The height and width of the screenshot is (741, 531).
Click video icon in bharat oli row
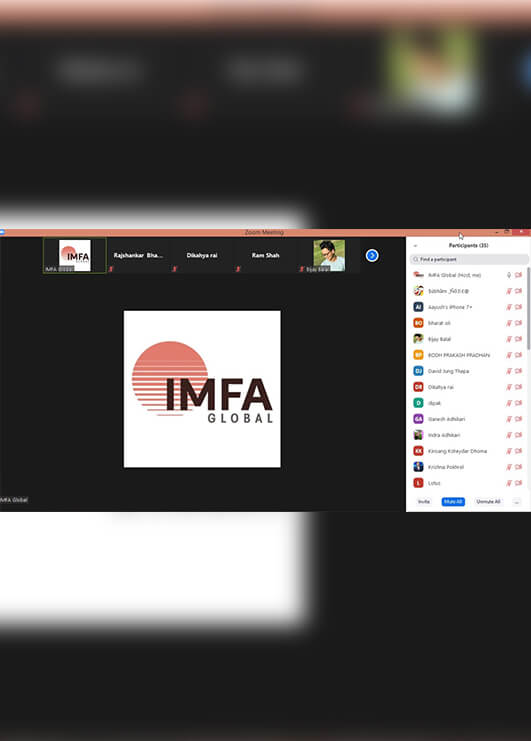(x=518, y=323)
